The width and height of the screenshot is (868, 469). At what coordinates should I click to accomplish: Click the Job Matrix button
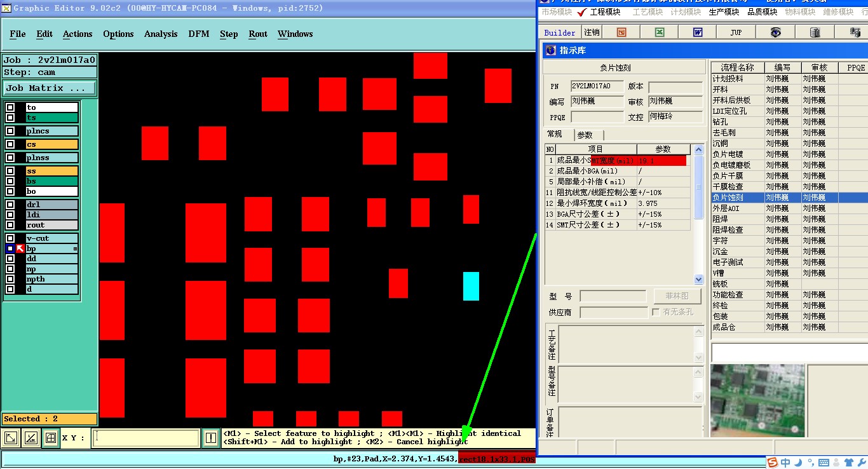tap(50, 88)
